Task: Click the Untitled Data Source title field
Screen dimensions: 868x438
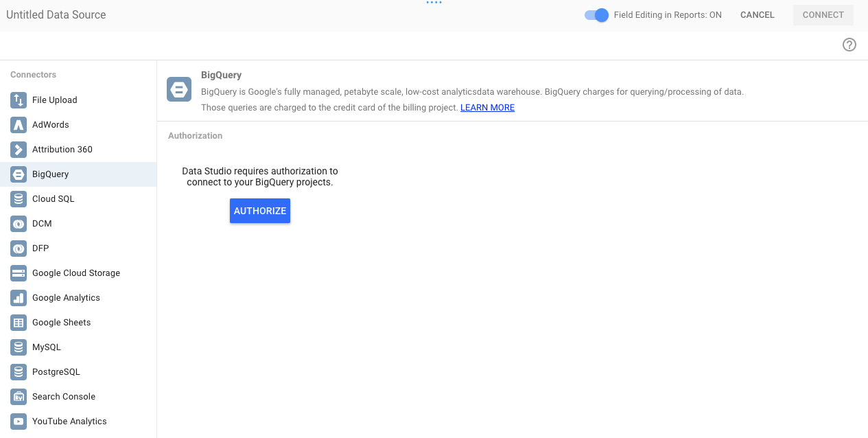Action: [x=56, y=15]
